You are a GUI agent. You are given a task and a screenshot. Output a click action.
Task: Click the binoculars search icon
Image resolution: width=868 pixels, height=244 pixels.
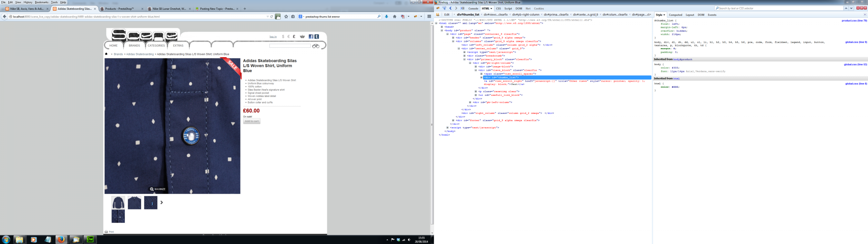pos(316,46)
